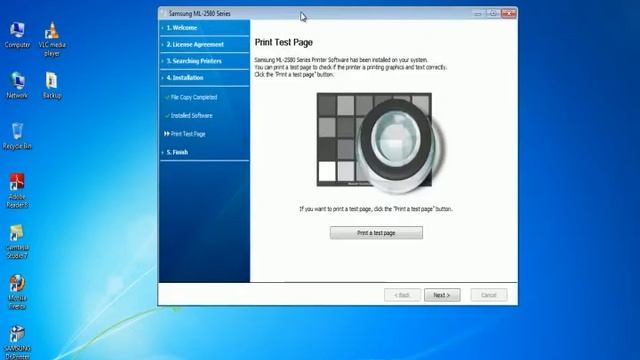This screenshot has height=360, width=640.
Task: Open the Computer desktop icon
Action: click(17, 36)
